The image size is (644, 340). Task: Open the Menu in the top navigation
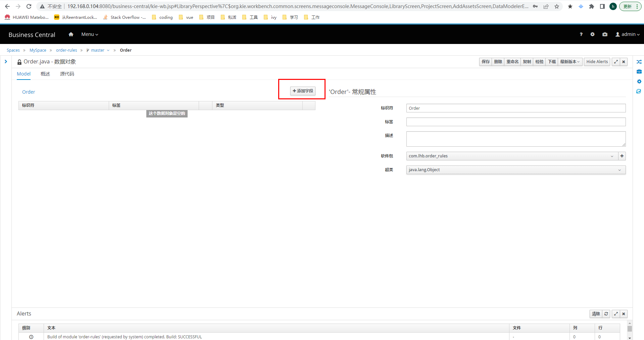coord(90,34)
